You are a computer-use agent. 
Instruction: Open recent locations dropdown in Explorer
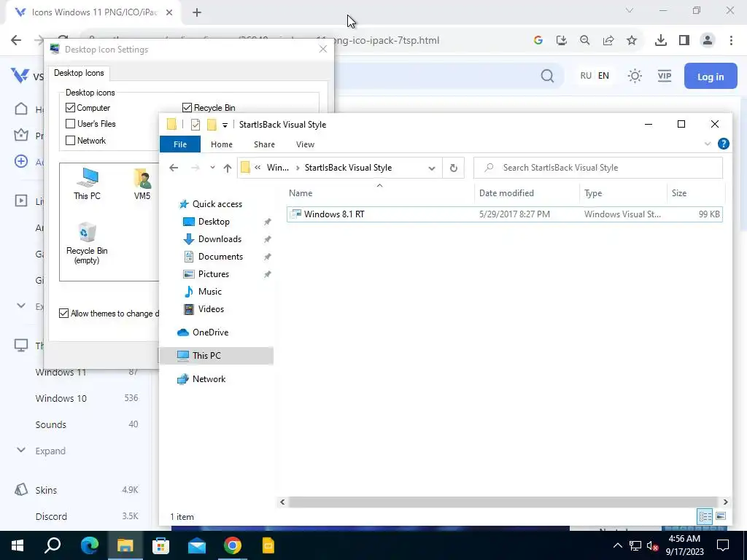click(x=212, y=168)
